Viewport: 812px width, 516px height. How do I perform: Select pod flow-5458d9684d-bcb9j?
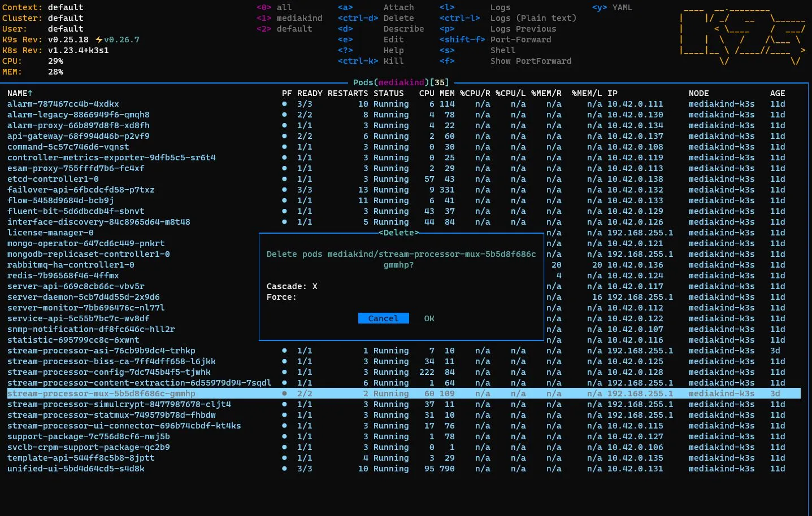tap(60, 200)
